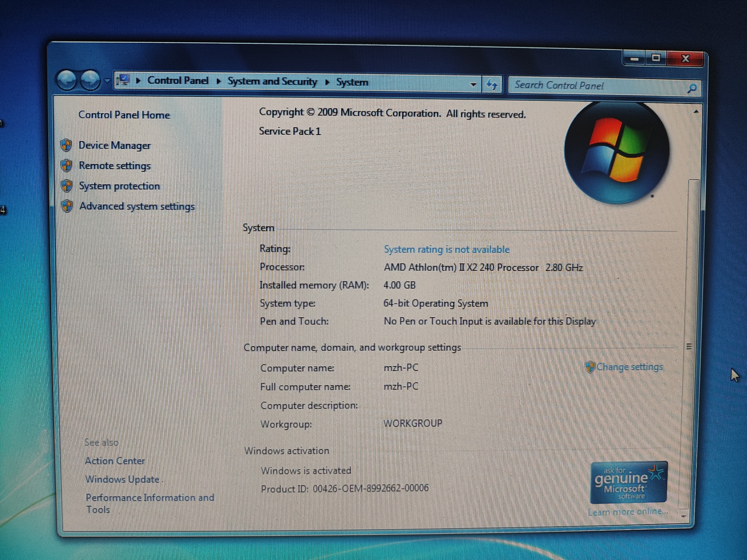Viewport: 747px width, 560px height.
Task: Click the Service Pack 1 text
Action: 290,131
